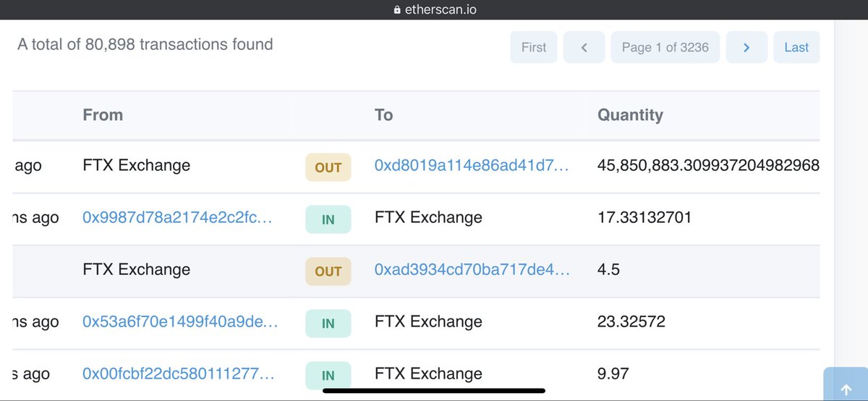Open address 0x00fcbf22dc580111277...
868x401 pixels.
coord(179,374)
